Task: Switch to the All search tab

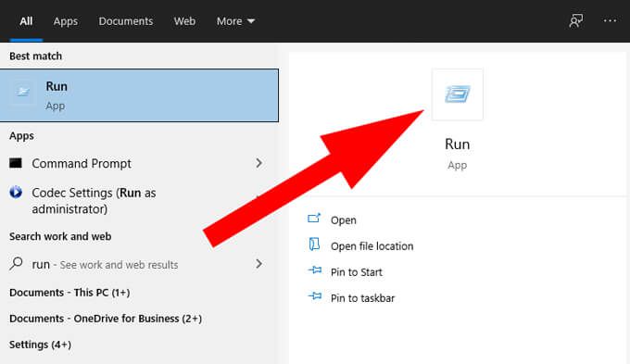Action: 26,21
